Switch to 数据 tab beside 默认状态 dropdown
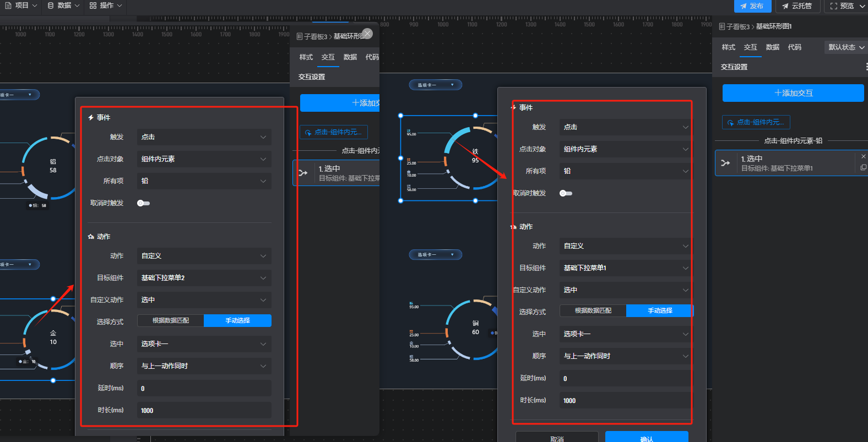The height and width of the screenshot is (442, 868). coord(773,47)
